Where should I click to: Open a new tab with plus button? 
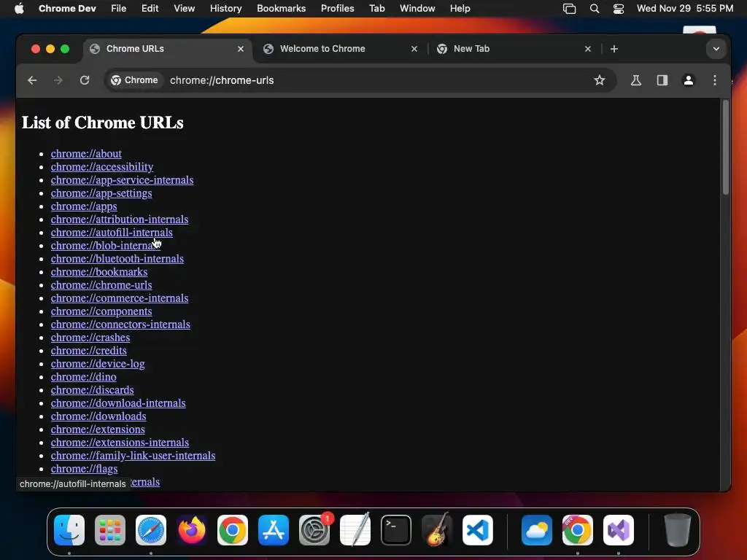(x=614, y=49)
